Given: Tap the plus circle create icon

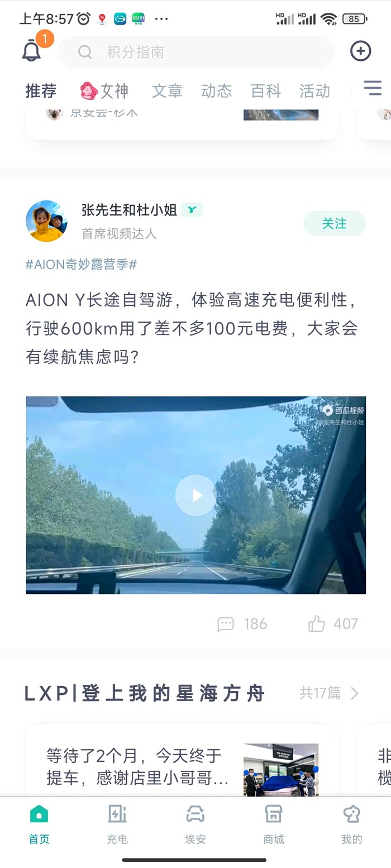Looking at the screenshot, I should click(x=360, y=51).
